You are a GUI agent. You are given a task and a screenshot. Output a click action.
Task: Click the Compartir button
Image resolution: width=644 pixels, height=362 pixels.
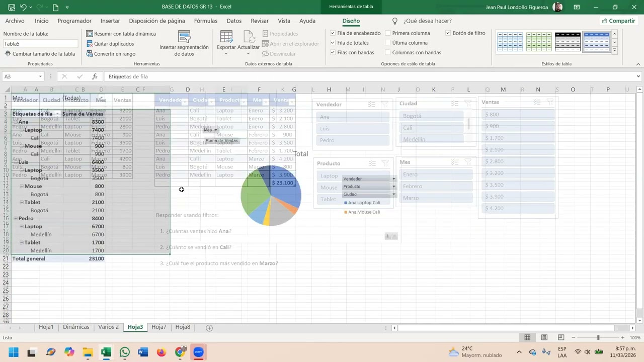pyautogui.click(x=618, y=21)
